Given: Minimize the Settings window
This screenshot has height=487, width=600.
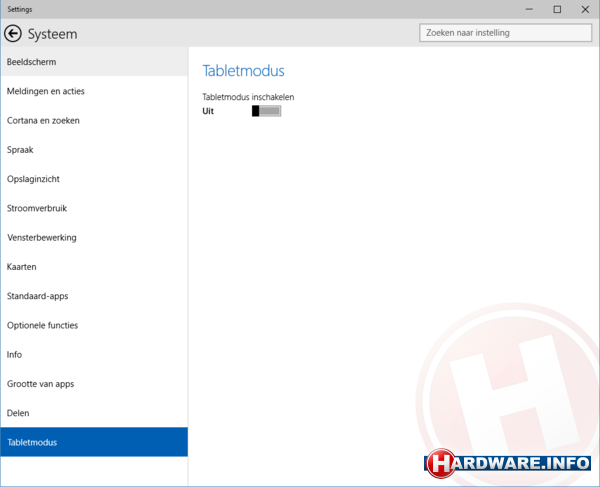Looking at the screenshot, I should click(530, 9).
